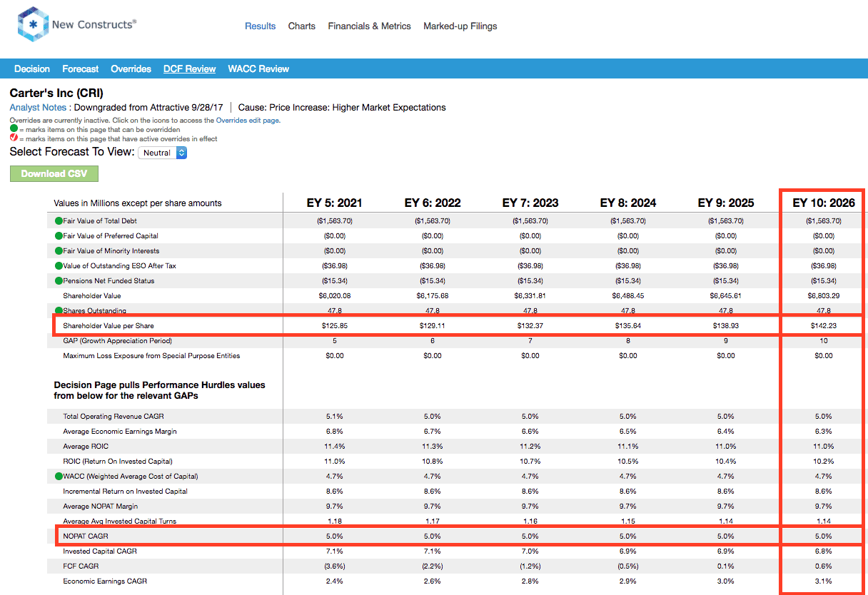Click the New Constructs logo icon
Image resolution: width=868 pixels, height=595 pixels.
click(x=32, y=24)
